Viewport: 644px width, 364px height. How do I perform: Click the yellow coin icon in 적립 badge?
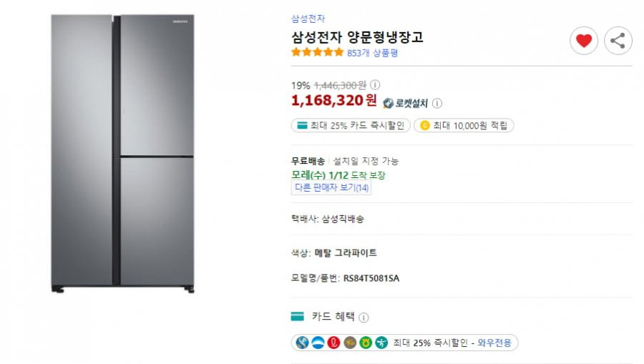click(424, 126)
